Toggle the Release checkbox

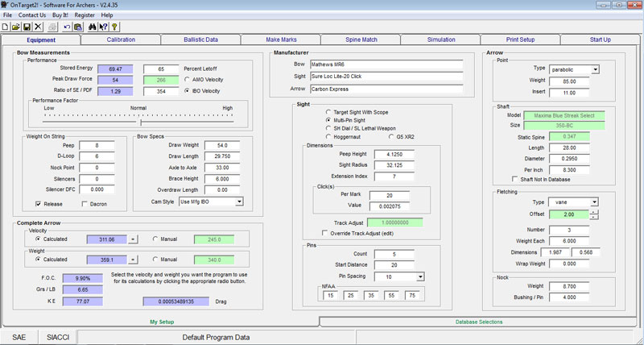pyautogui.click(x=38, y=204)
